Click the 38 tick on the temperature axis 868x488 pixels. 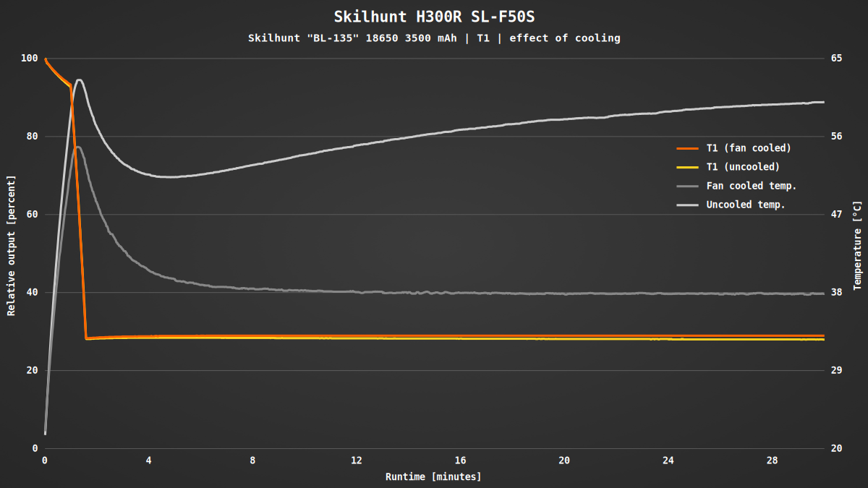click(836, 292)
